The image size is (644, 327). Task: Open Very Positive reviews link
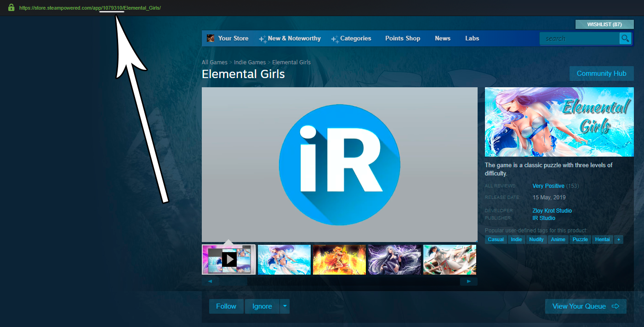point(548,186)
